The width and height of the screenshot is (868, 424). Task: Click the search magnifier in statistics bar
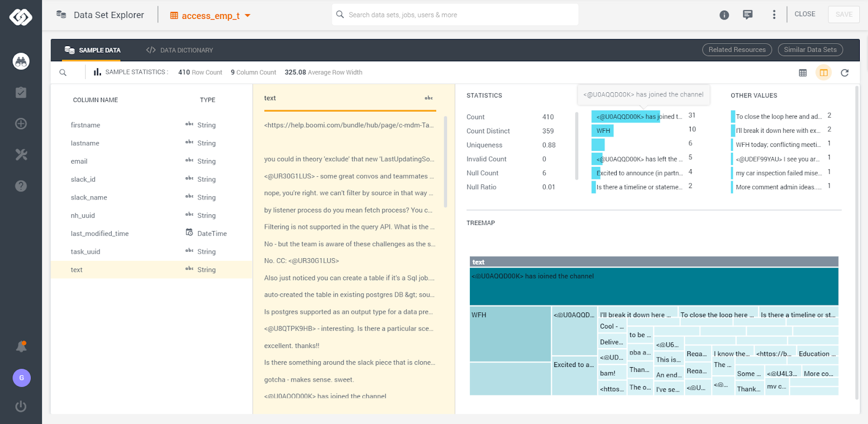click(63, 73)
